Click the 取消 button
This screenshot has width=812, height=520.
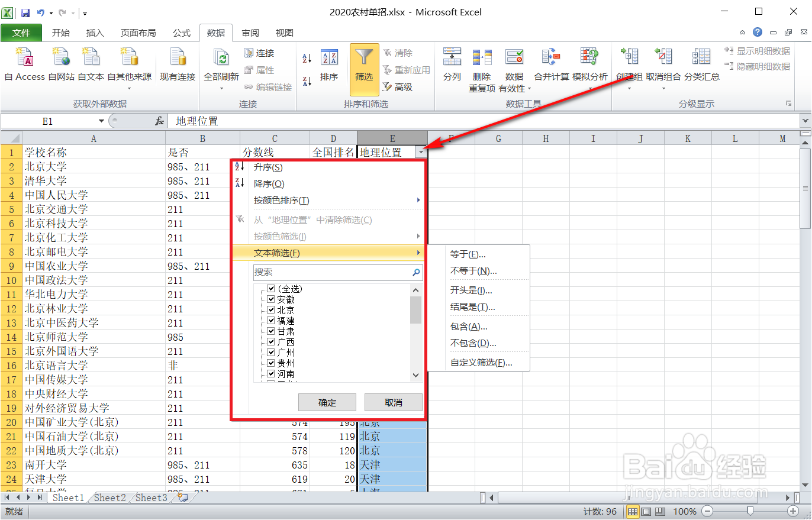[392, 402]
